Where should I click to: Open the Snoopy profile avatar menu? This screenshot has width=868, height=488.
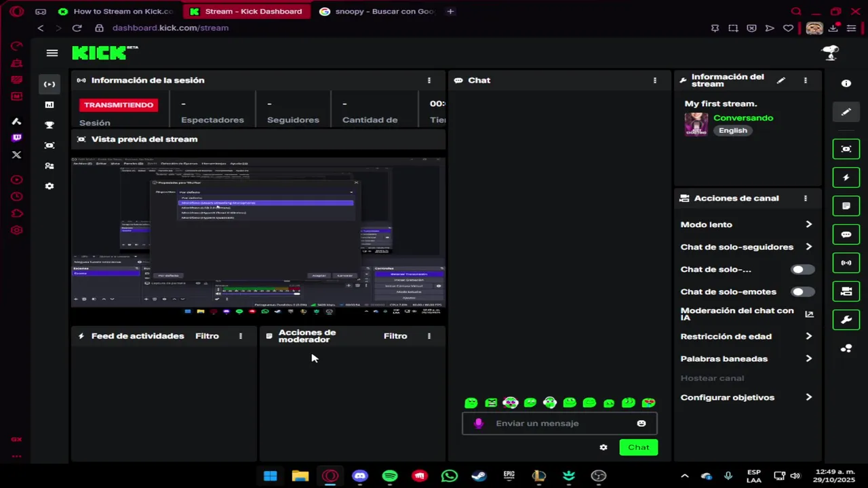pyautogui.click(x=831, y=53)
